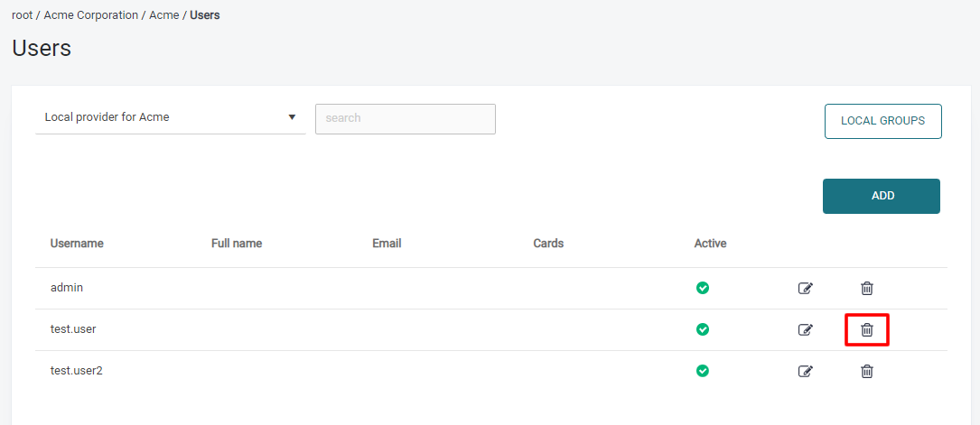Click the Email column header

tap(387, 244)
